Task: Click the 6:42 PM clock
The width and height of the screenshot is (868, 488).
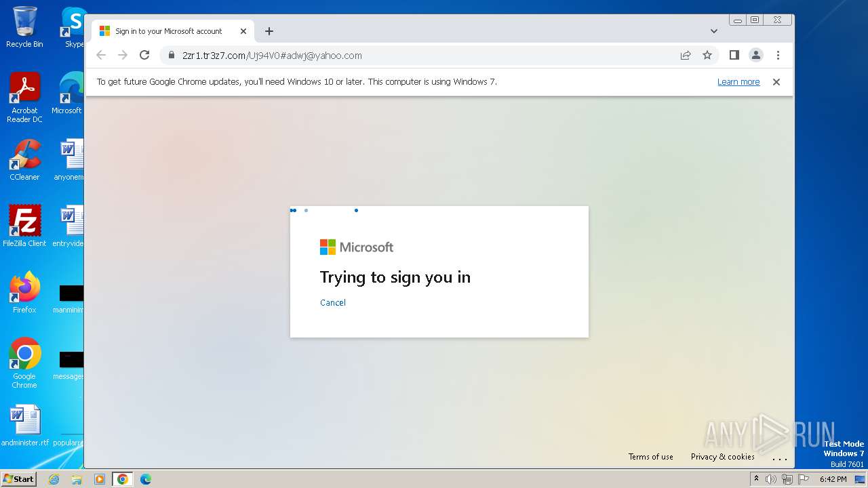Action: [x=833, y=479]
